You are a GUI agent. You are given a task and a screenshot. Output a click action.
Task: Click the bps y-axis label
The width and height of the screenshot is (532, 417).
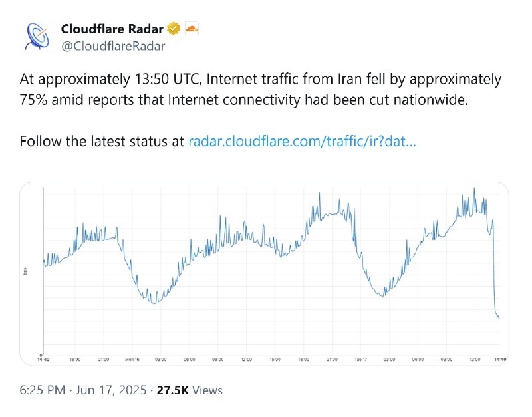pos(25,271)
